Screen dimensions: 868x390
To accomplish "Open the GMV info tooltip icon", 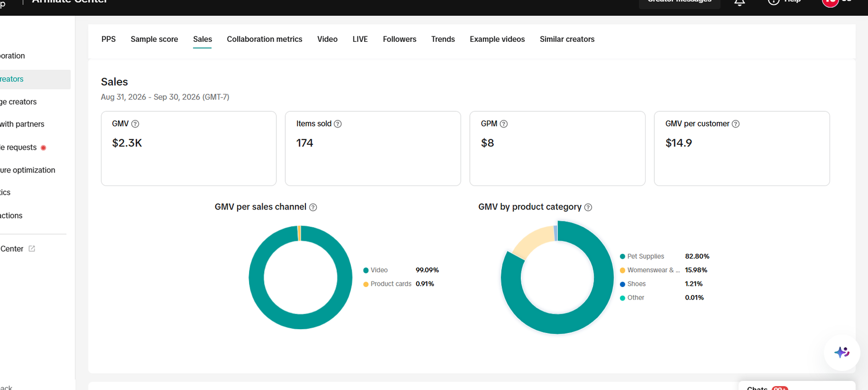I will (x=136, y=124).
